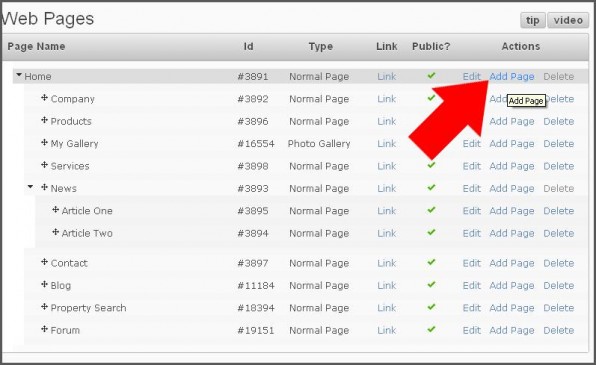
Task: Click the move handle icon beside My Gallery
Action: (44, 143)
